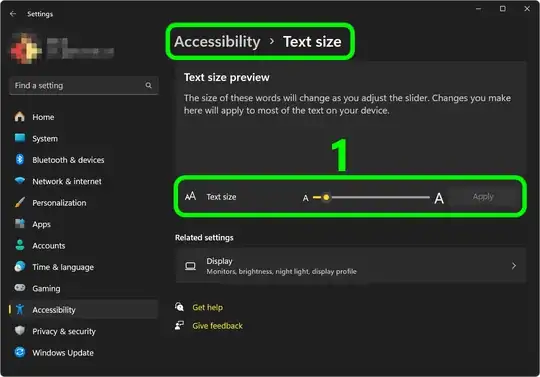Image resolution: width=540 pixels, height=377 pixels.
Task: Click the AA text size icon
Action: [x=190, y=196]
